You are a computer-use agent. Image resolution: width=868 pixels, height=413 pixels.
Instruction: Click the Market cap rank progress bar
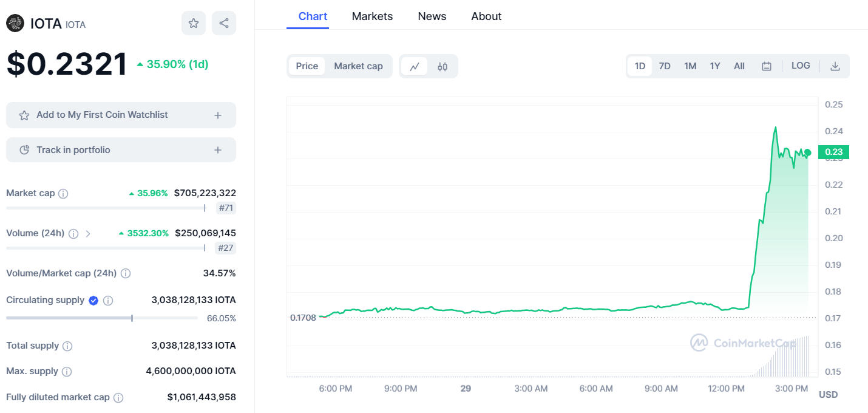(x=106, y=208)
